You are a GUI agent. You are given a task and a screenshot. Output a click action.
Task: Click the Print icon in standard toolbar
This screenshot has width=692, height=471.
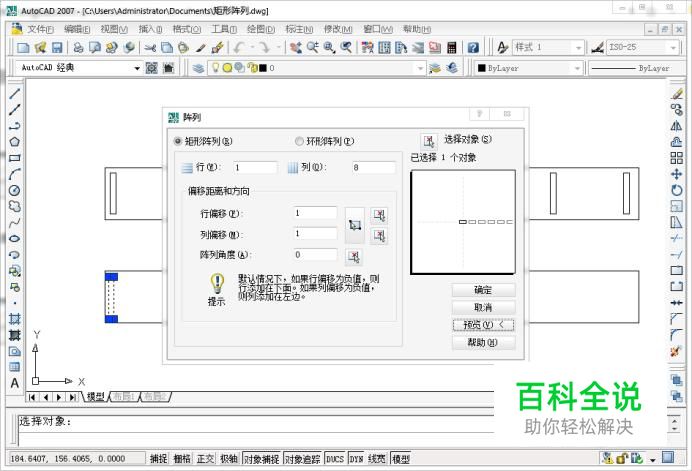click(x=79, y=47)
